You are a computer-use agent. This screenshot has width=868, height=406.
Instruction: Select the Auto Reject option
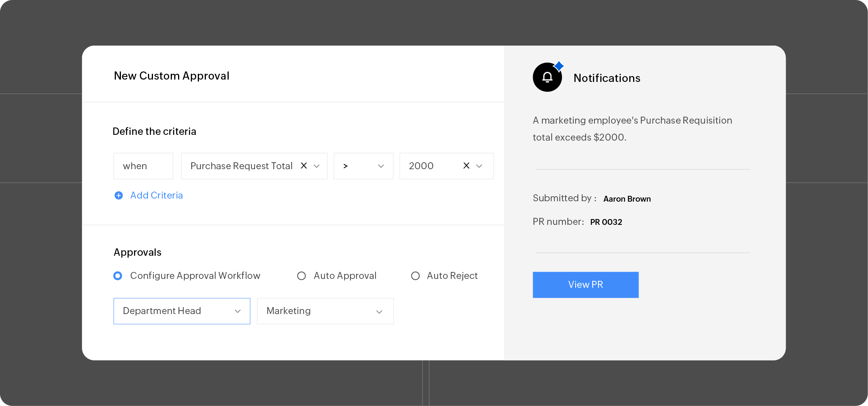click(416, 275)
